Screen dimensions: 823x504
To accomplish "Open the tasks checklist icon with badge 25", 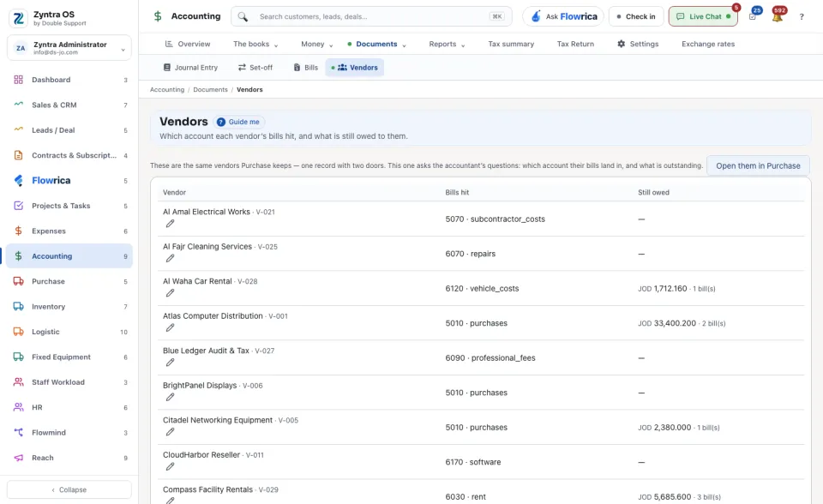I will coord(753,17).
